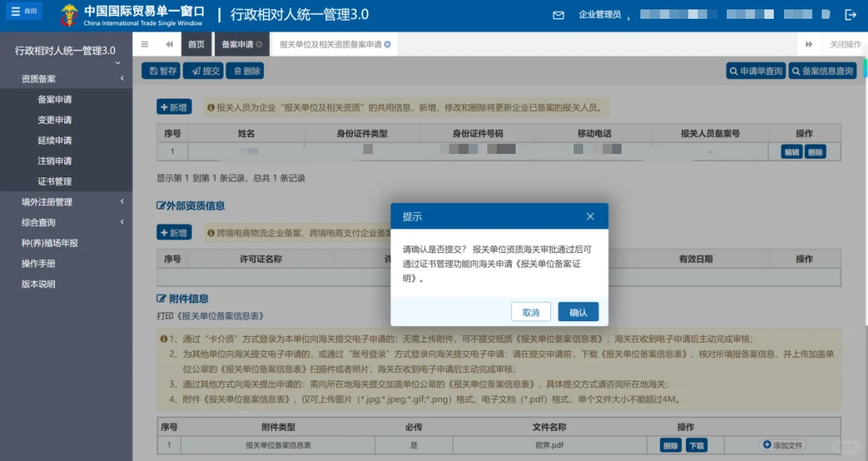868x461 pixels.
Task: Switch to the 首页 tab
Action: (x=195, y=44)
